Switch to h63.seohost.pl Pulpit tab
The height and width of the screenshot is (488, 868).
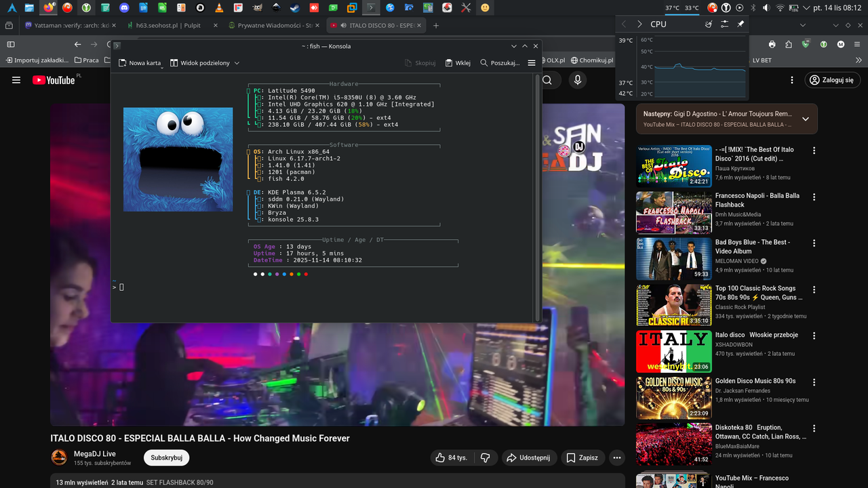173,25
